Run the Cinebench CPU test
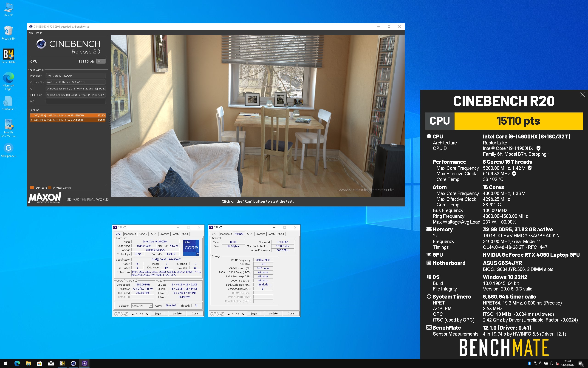588x368 pixels. click(101, 61)
